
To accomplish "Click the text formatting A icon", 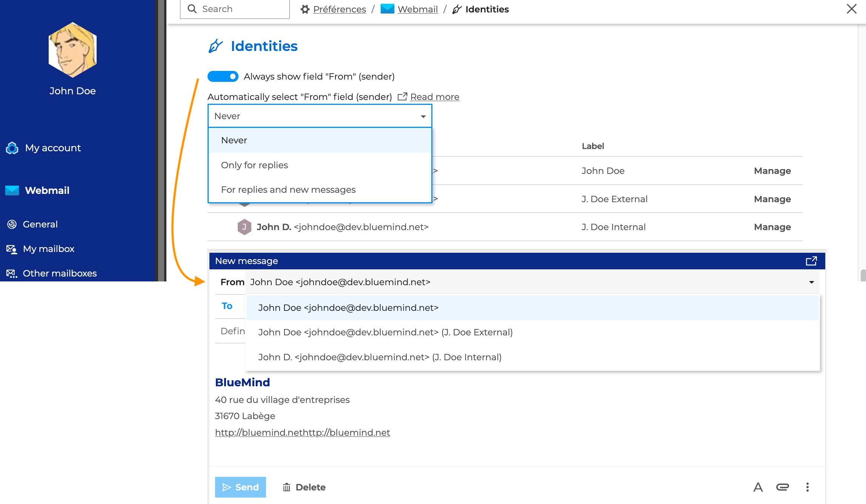I will tap(758, 487).
